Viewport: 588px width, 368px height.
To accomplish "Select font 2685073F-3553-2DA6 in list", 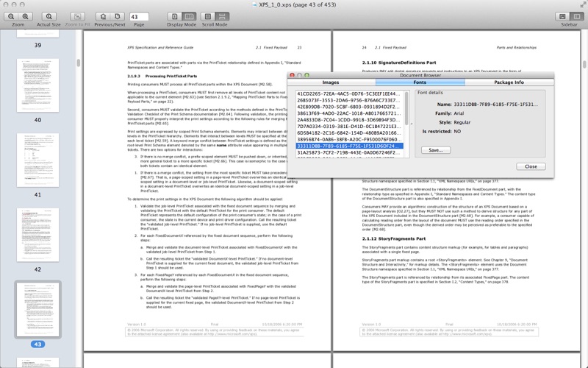I will click(x=350, y=100).
